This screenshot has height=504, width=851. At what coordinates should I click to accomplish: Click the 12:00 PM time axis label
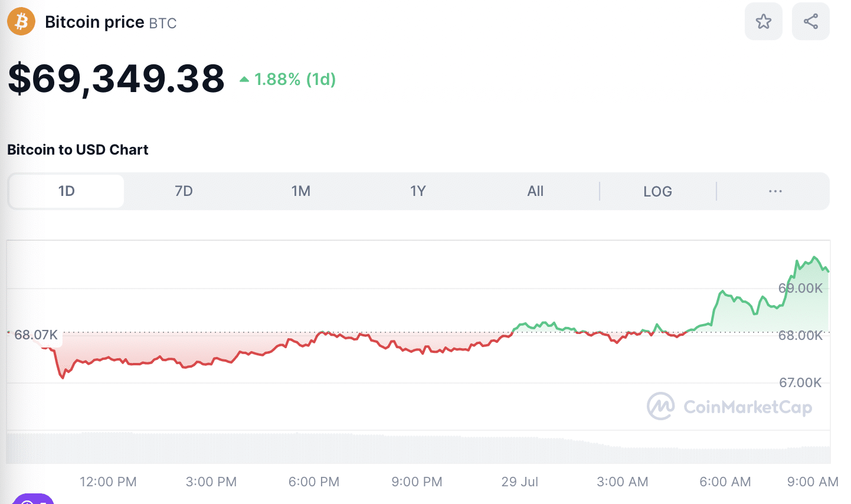click(108, 482)
